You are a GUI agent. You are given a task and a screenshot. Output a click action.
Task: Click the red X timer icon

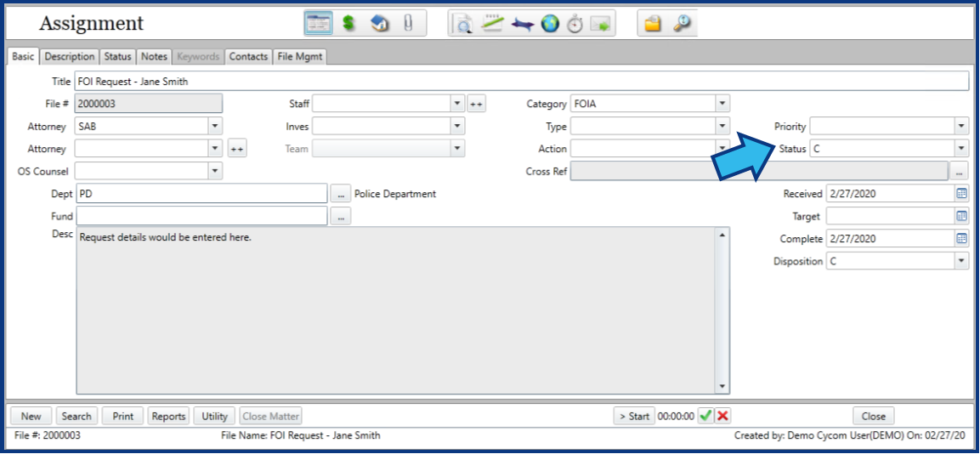(x=723, y=416)
